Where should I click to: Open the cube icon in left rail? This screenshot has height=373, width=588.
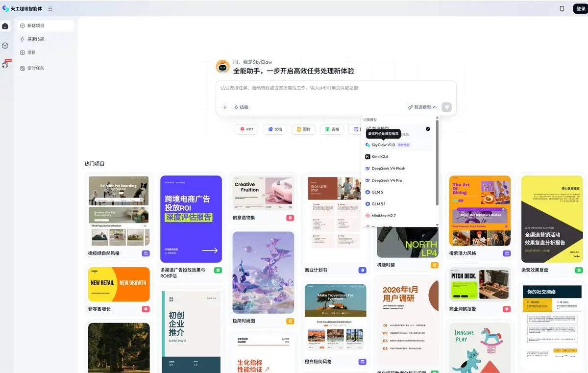pos(5,46)
